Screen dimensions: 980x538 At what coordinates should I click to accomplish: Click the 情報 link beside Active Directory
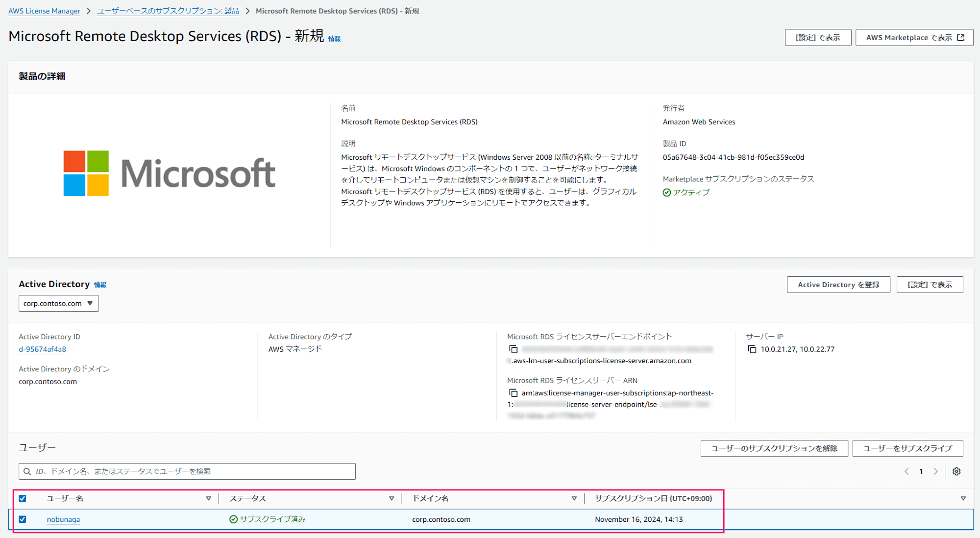(x=100, y=285)
